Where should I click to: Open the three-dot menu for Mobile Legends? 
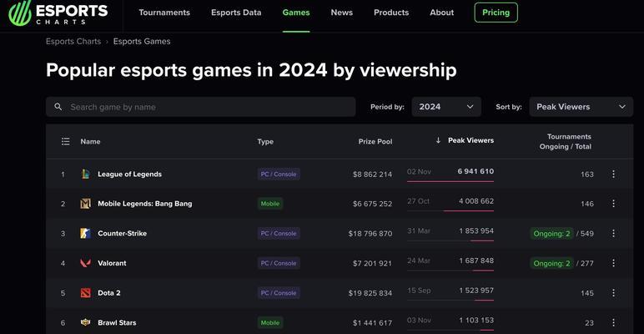tap(614, 204)
